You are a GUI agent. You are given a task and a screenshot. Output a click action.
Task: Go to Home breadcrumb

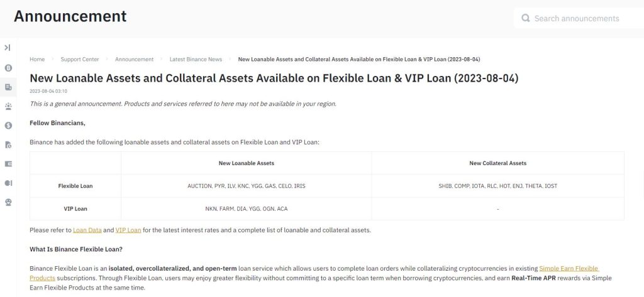(37, 60)
